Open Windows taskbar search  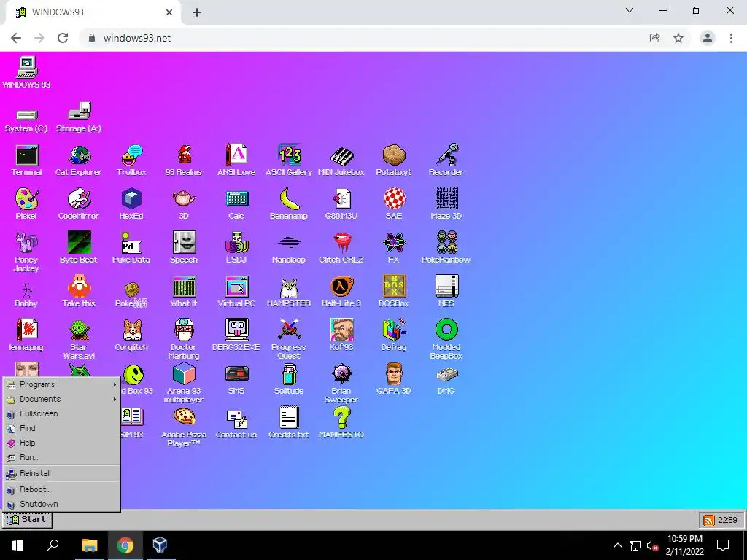(53, 545)
